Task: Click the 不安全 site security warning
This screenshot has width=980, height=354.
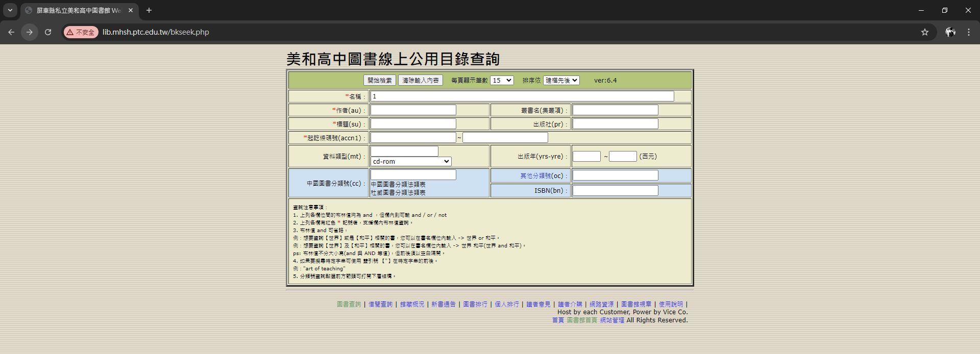Action: (81, 32)
